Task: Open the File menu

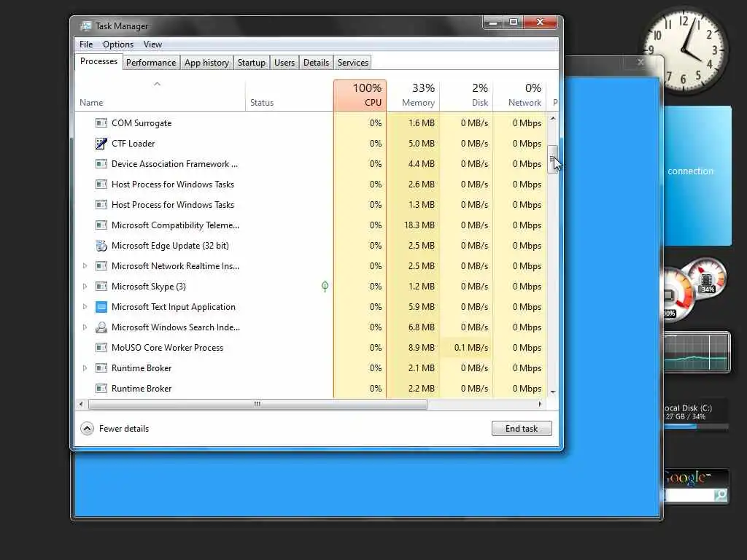Action: tap(86, 44)
